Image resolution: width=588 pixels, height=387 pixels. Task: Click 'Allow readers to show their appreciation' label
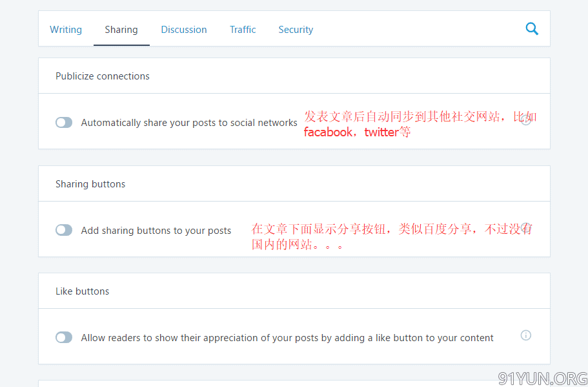coord(287,338)
